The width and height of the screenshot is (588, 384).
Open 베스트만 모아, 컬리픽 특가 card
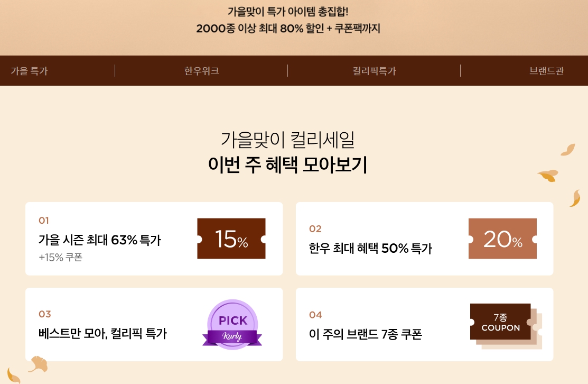click(x=102, y=333)
